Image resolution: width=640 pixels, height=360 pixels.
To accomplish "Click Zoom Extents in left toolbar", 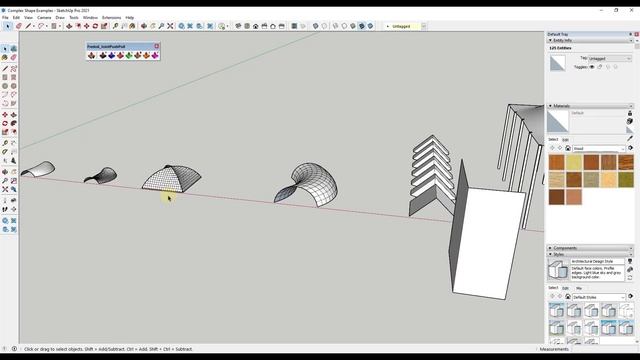I will (x=5, y=189).
